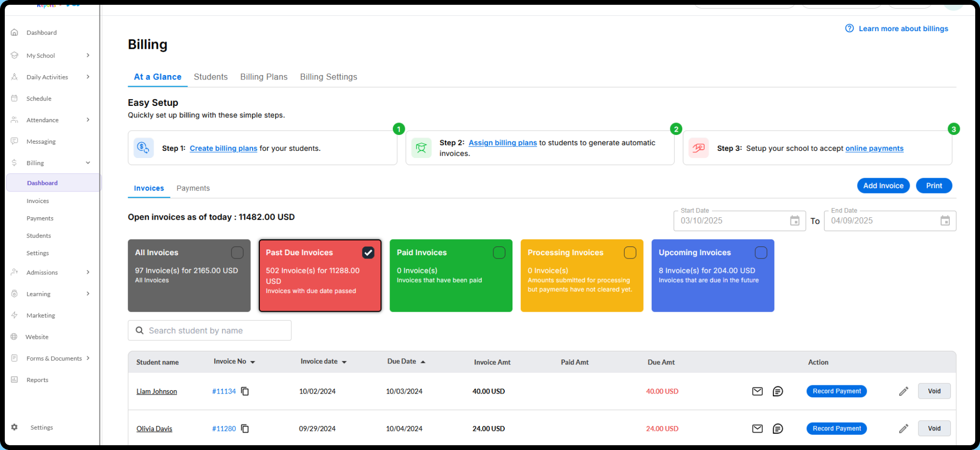Click the Daily Activities sidebar icon
The height and width of the screenshot is (450, 980).
[x=14, y=77]
